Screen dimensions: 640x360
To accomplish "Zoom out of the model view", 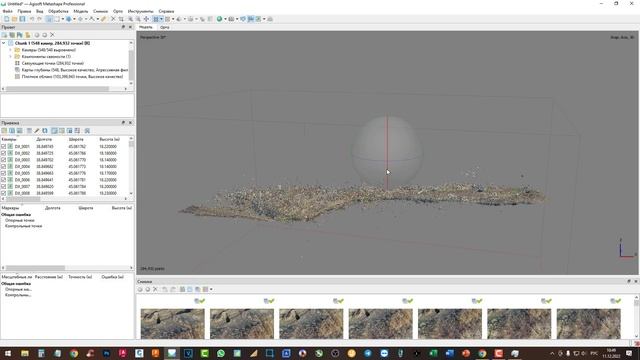I will click(x=138, y=19).
